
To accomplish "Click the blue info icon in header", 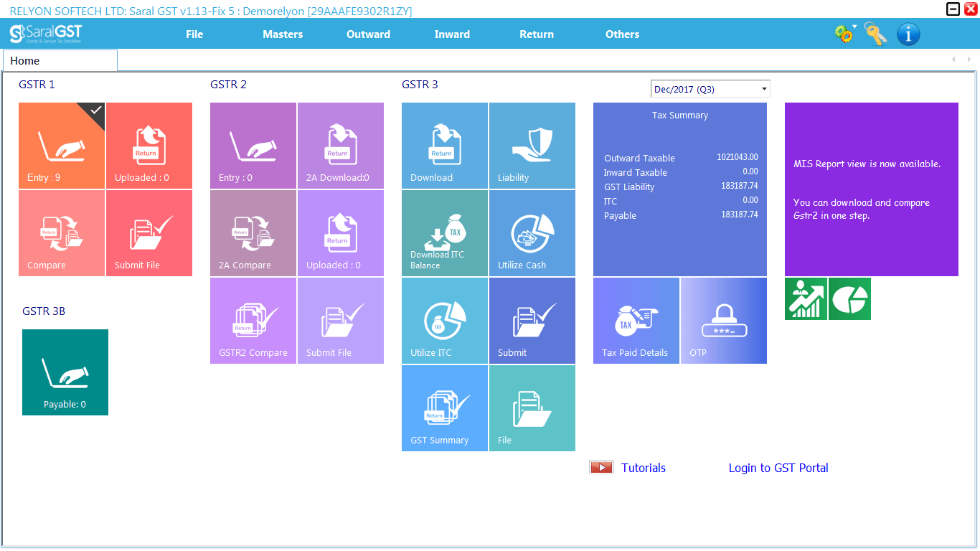I will point(908,34).
